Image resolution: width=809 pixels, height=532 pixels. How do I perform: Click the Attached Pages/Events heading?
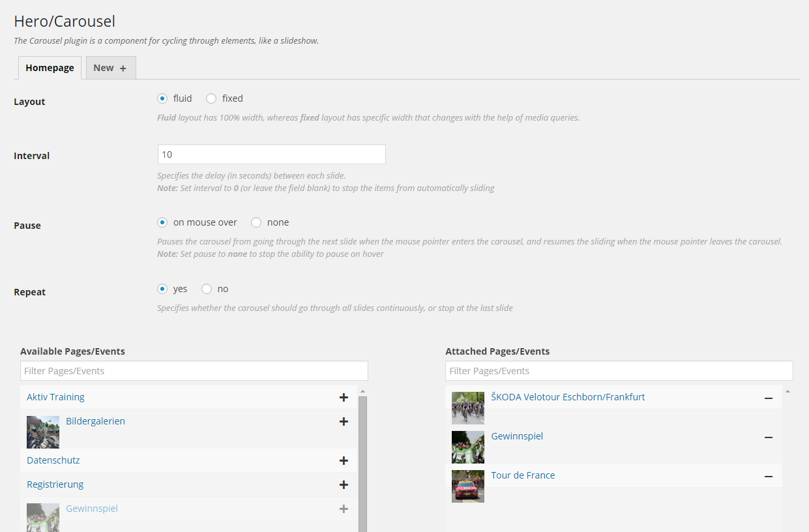tap(497, 351)
